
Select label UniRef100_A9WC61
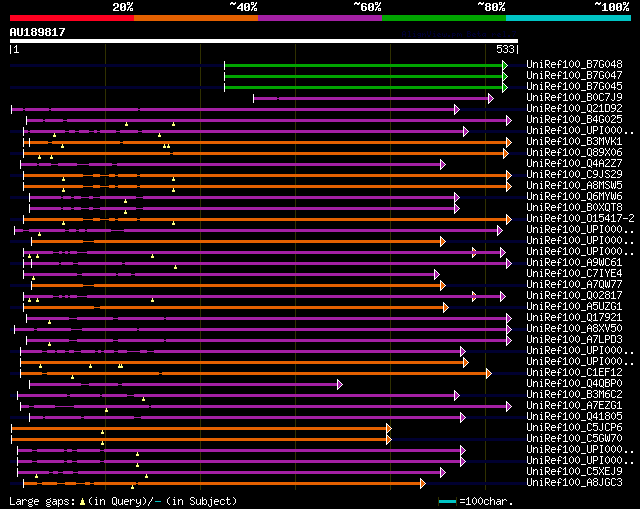(574, 262)
